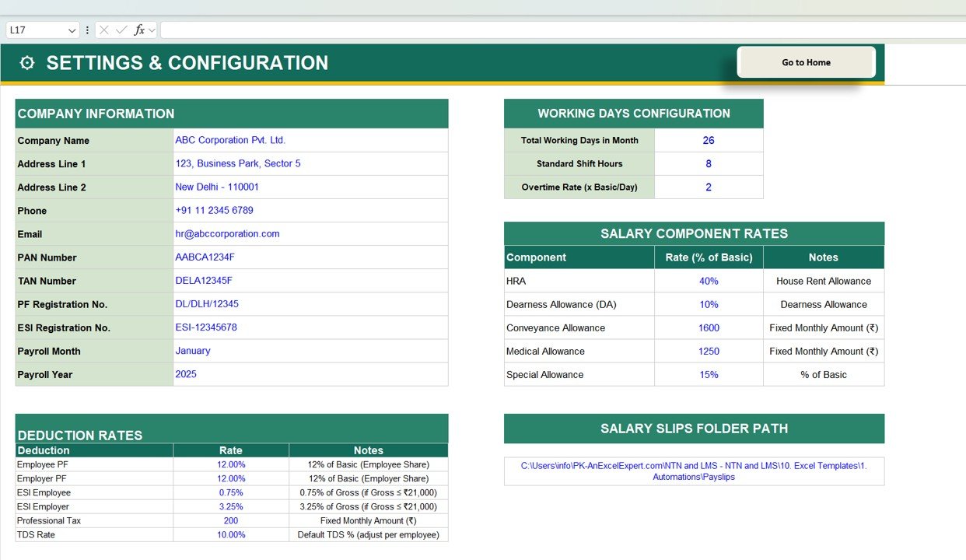Click the Enter checkmark icon near formula bar
966x560 pixels.
121,30
